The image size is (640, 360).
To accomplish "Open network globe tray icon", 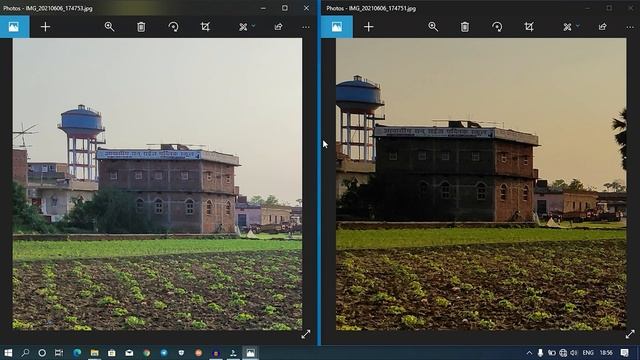I will (x=563, y=353).
